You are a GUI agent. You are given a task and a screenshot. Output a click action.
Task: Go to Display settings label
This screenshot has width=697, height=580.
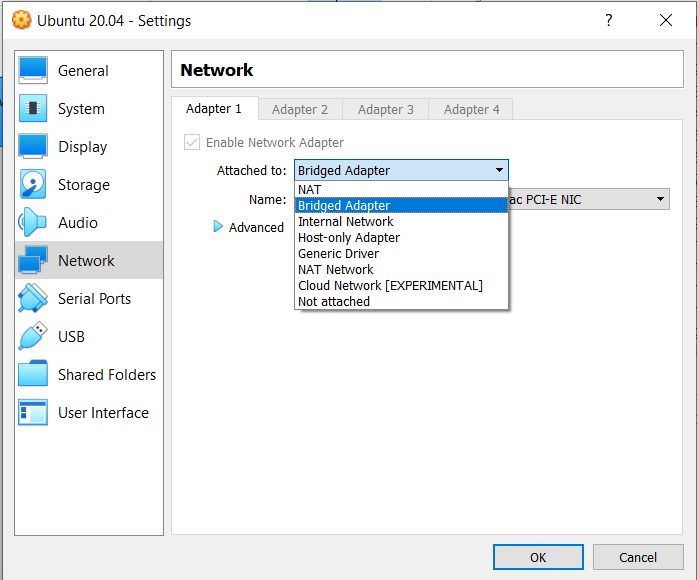[83, 147]
